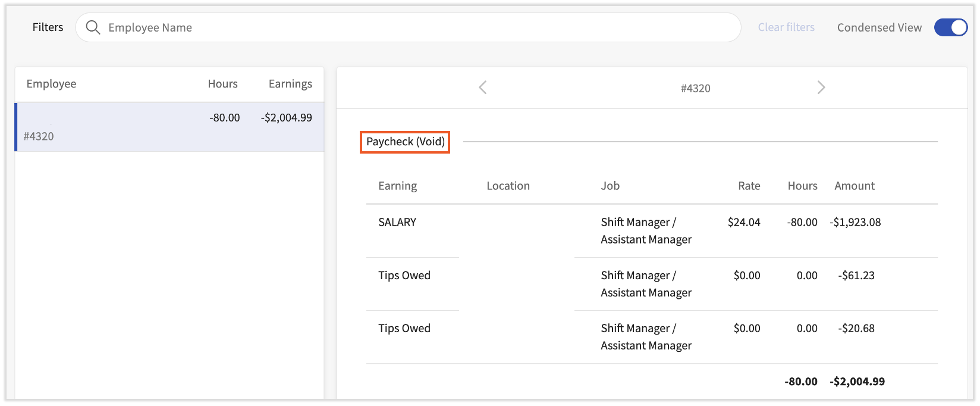The height and width of the screenshot is (406, 980).
Task: Toggle the Condensed View switch
Action: click(x=950, y=27)
